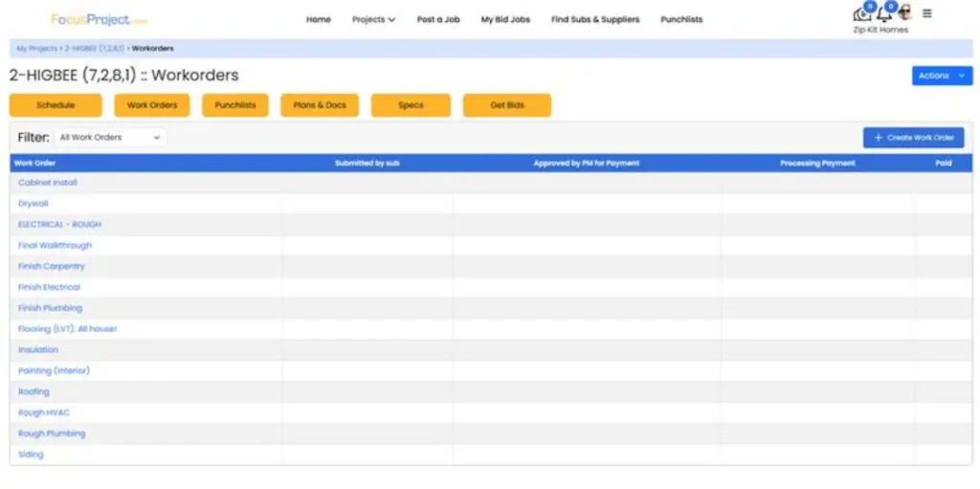Image resolution: width=980 pixels, height=489 pixels.
Task: Open the Specs tab button
Action: click(411, 105)
